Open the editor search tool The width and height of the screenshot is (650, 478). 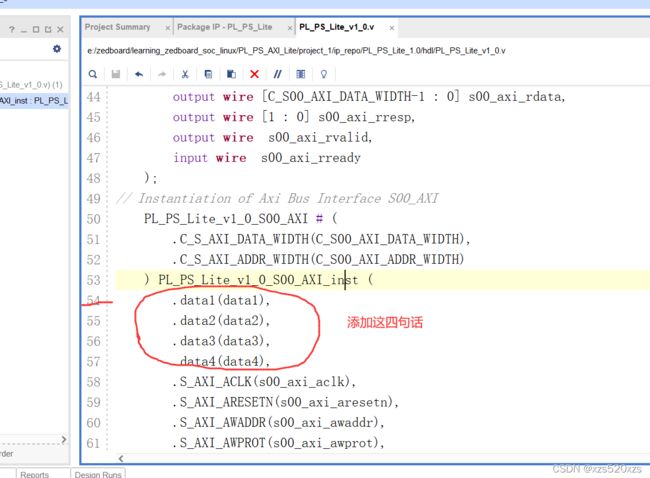93,74
